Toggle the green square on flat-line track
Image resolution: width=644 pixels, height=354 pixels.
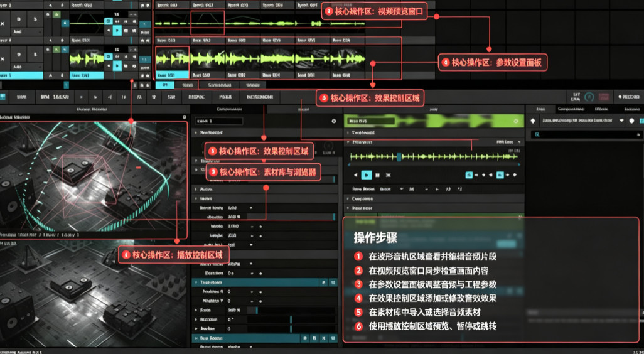pyautogui.click(x=56, y=15)
